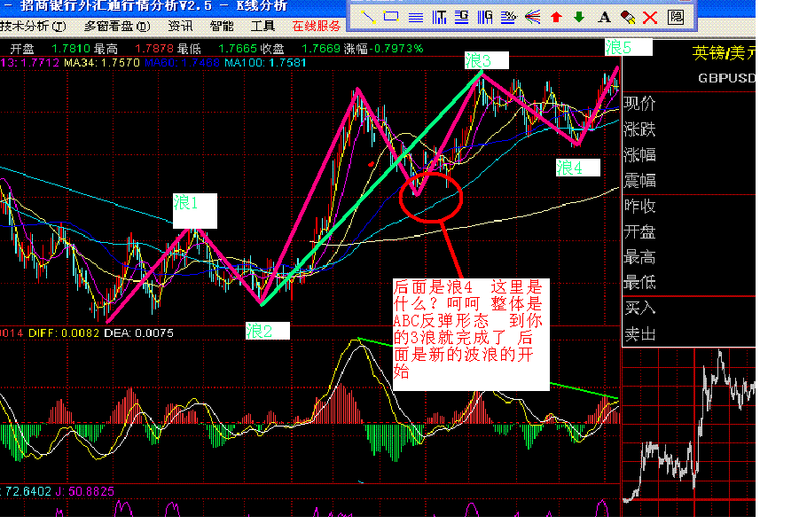Viewport: 807px width, 532px height.
Task: Select the text annotation A tool
Action: click(604, 18)
